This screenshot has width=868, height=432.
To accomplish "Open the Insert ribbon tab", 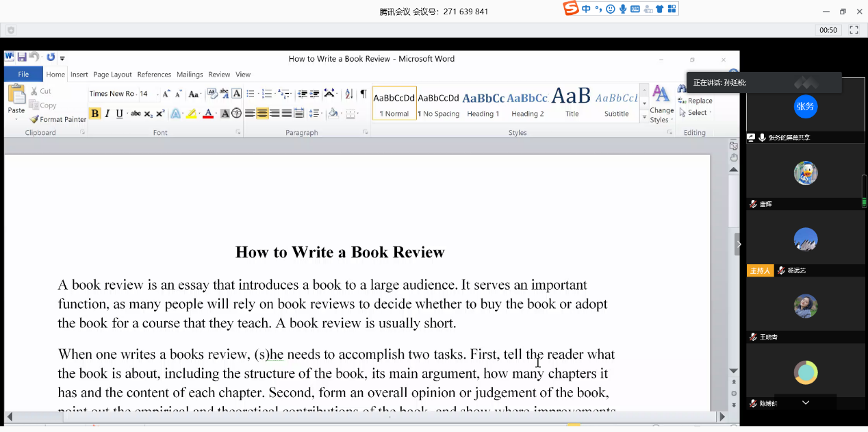I will pyautogui.click(x=79, y=75).
